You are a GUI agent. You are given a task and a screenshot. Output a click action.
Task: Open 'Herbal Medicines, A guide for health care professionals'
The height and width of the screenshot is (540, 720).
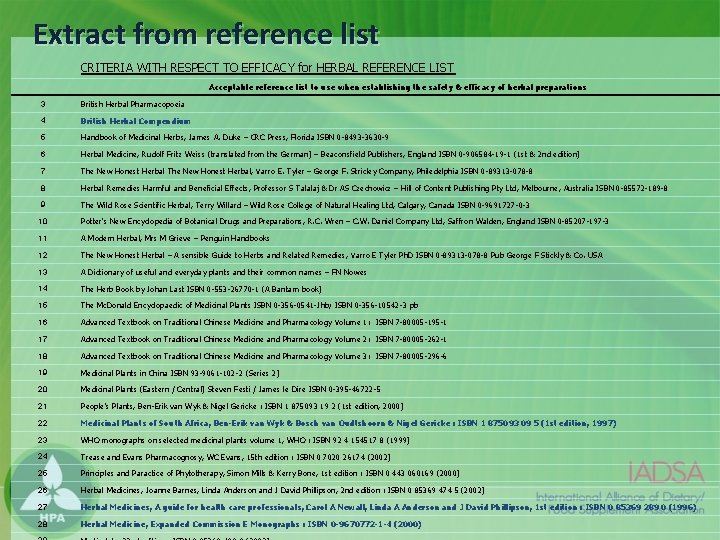[x=388, y=507]
